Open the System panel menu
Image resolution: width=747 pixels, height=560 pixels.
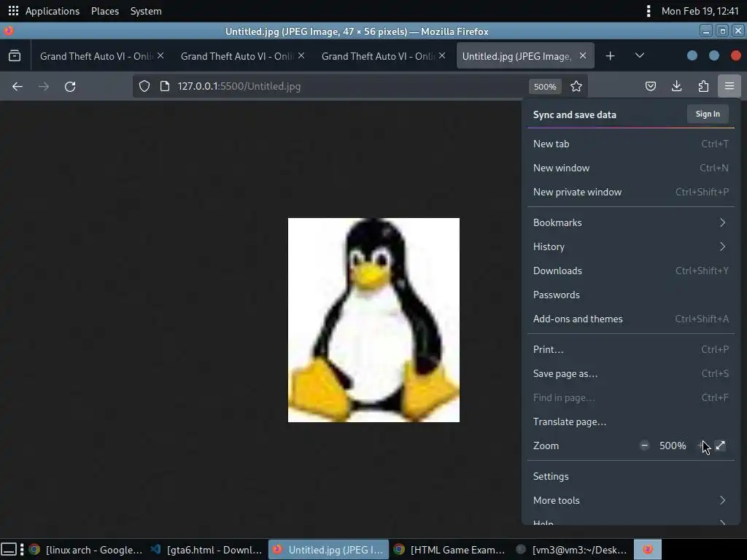(146, 11)
